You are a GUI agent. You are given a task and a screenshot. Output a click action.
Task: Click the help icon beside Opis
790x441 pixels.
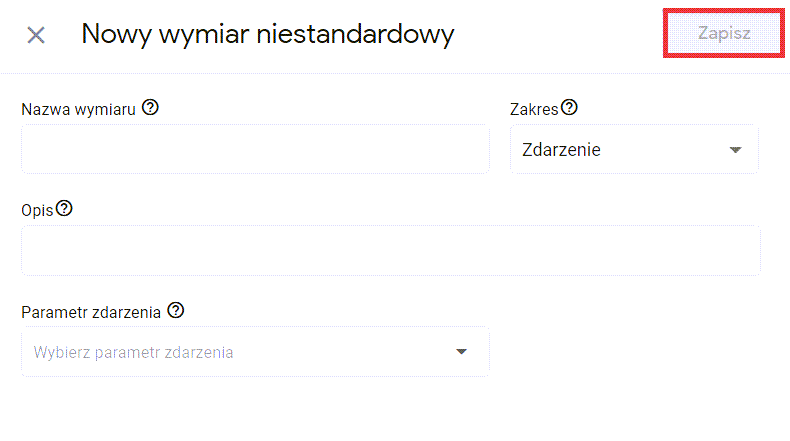click(64, 209)
